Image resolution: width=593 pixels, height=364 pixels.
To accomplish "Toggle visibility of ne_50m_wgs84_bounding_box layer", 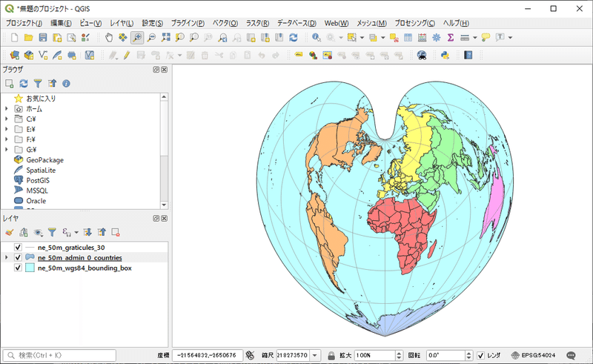I will pyautogui.click(x=18, y=268).
